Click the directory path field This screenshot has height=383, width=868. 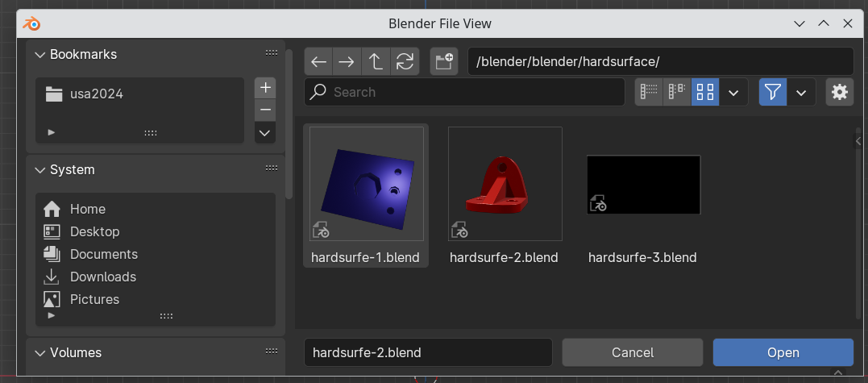click(660, 61)
